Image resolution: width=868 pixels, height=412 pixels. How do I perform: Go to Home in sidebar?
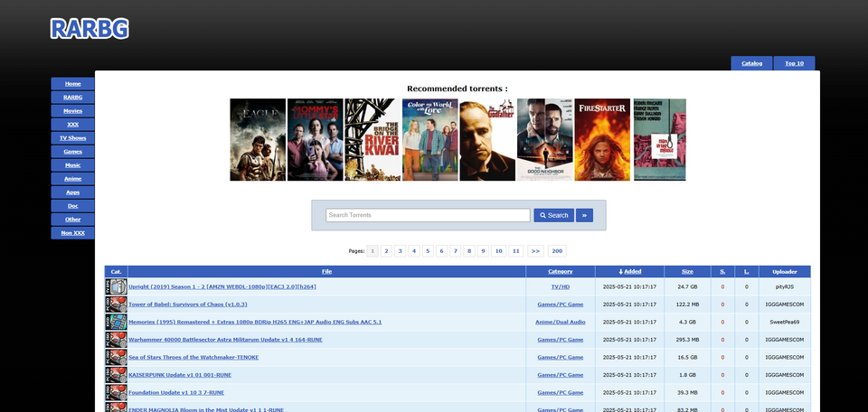click(x=72, y=83)
